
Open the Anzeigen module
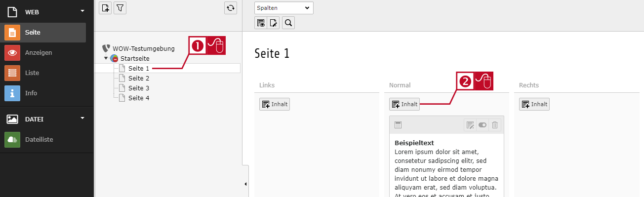pyautogui.click(x=43, y=52)
